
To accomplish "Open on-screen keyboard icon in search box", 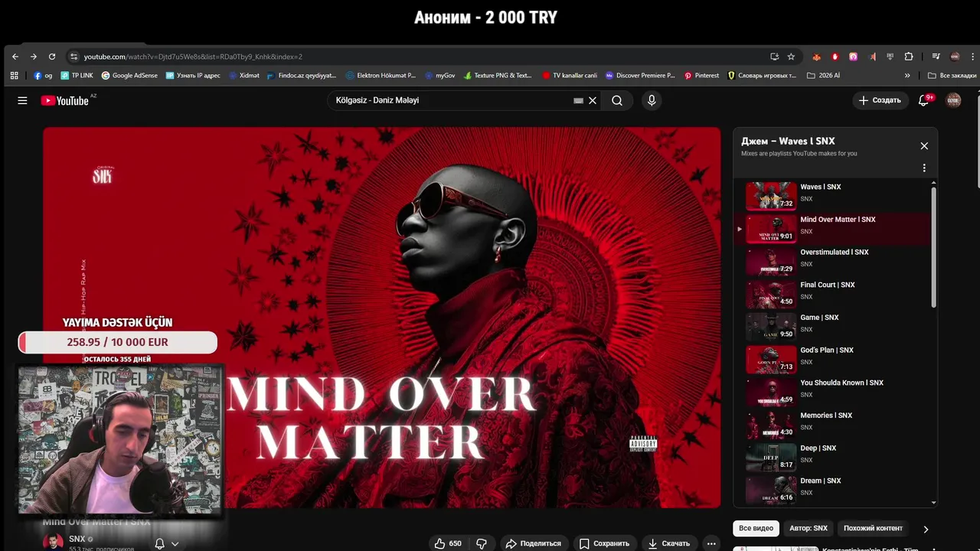I will [x=579, y=100].
